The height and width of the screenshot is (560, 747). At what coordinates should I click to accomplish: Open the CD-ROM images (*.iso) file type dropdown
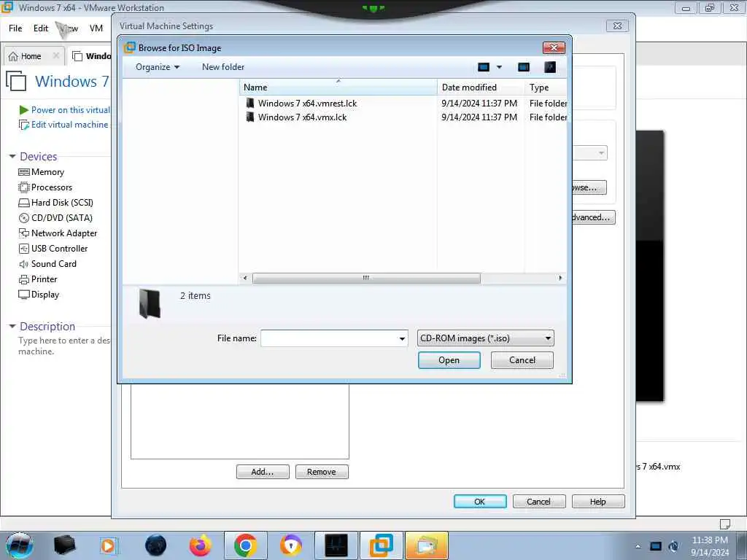coord(485,338)
